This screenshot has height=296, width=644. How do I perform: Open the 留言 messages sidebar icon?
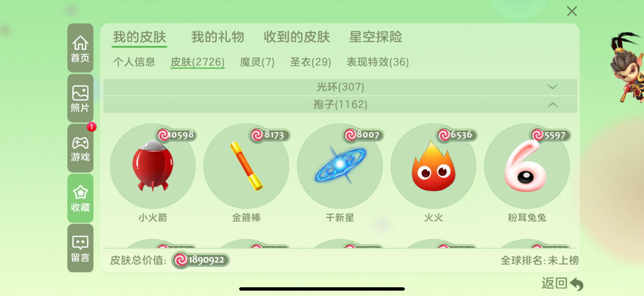80,248
